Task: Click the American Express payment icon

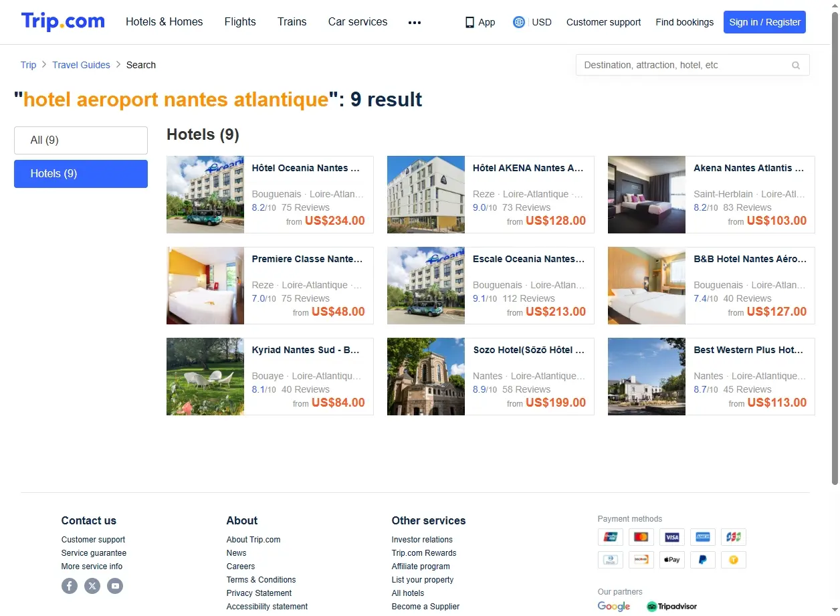Action: click(x=702, y=537)
